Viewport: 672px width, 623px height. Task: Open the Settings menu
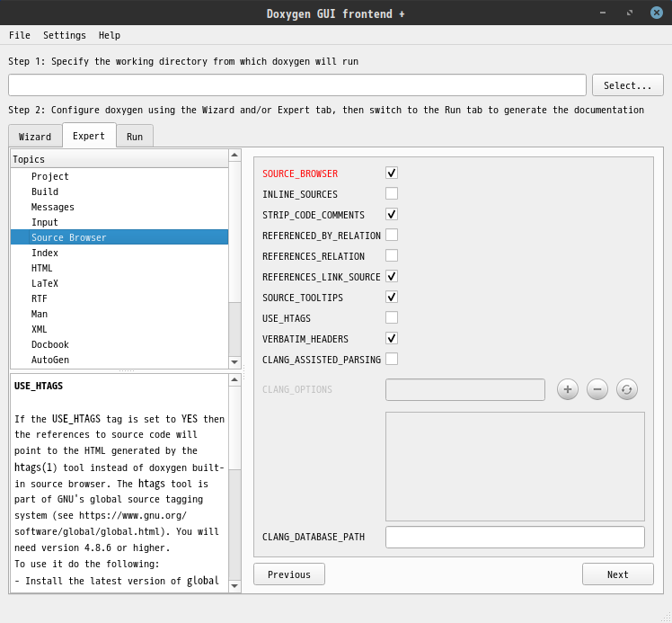pyautogui.click(x=65, y=35)
